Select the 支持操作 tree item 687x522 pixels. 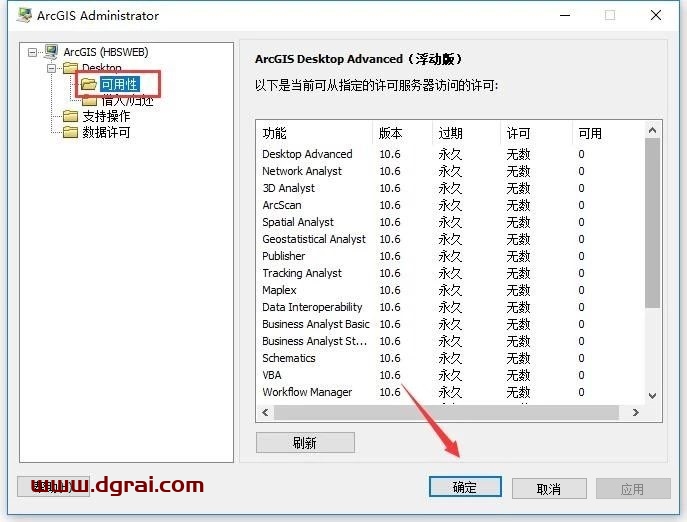pyautogui.click(x=106, y=116)
